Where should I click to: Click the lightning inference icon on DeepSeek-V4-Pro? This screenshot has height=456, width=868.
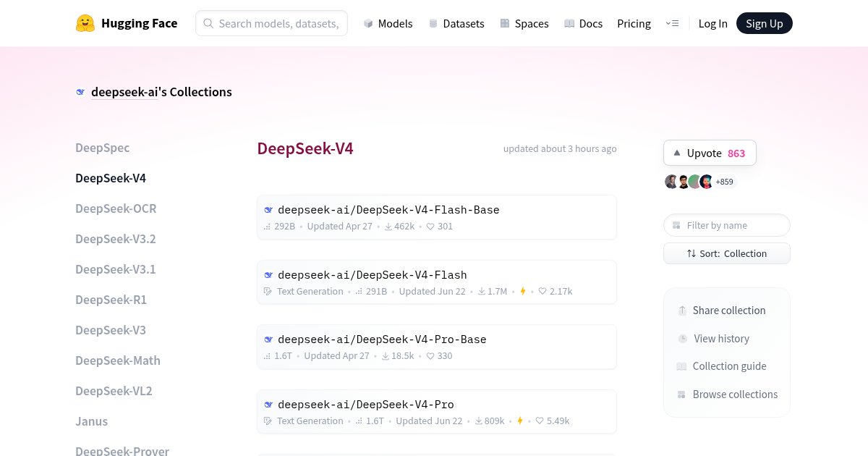tap(519, 421)
